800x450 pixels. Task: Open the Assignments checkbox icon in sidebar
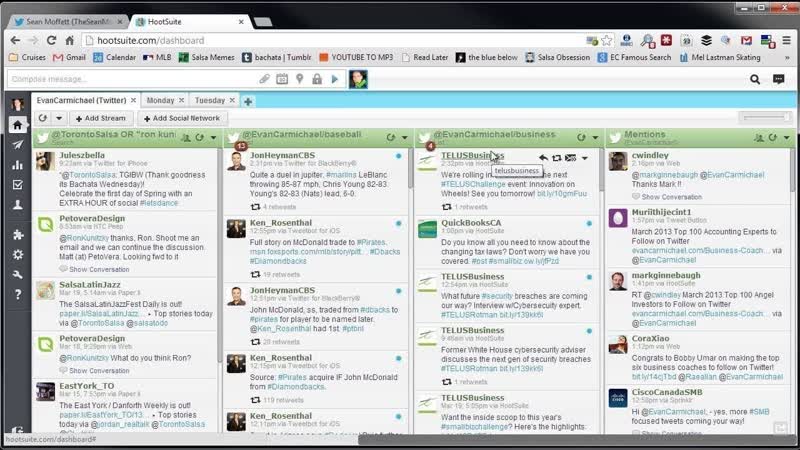(17, 185)
